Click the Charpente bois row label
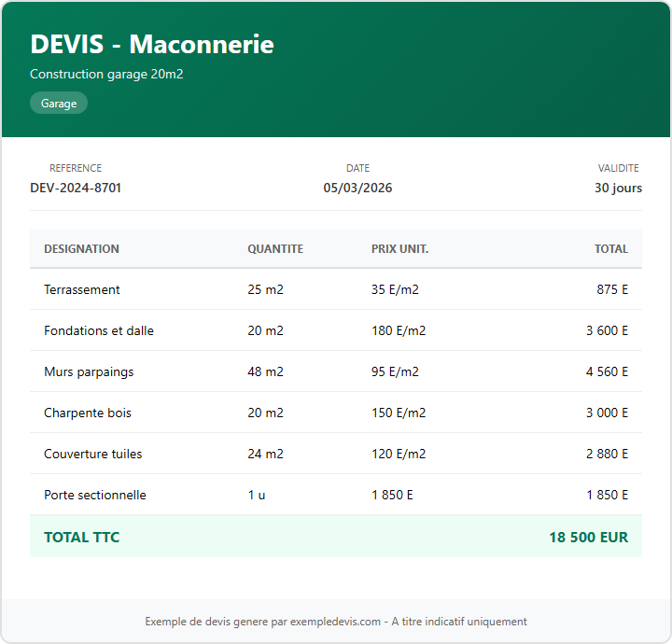Viewport: 672px width, 644px height. tap(88, 413)
